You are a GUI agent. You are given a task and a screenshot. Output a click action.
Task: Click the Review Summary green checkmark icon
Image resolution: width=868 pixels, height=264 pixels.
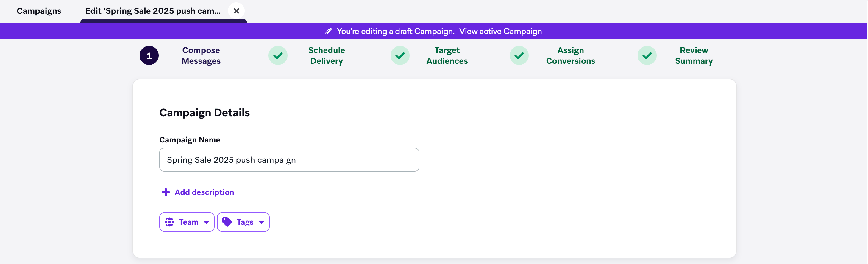click(647, 56)
